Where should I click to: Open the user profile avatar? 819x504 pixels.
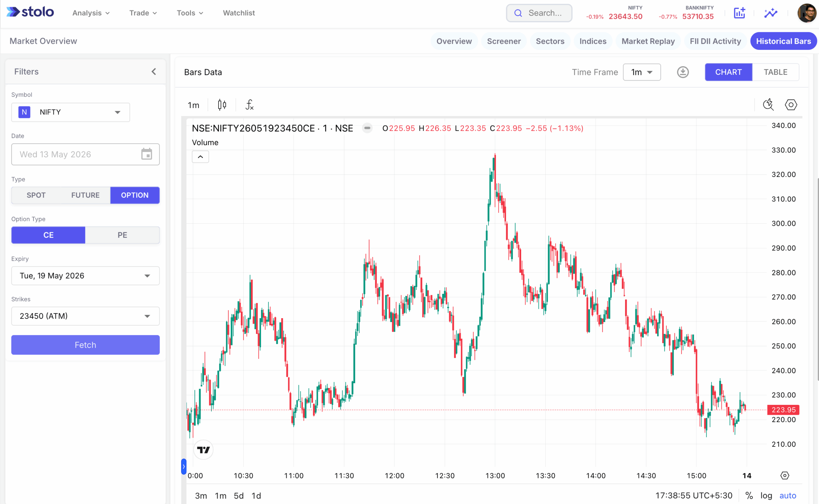coord(807,13)
